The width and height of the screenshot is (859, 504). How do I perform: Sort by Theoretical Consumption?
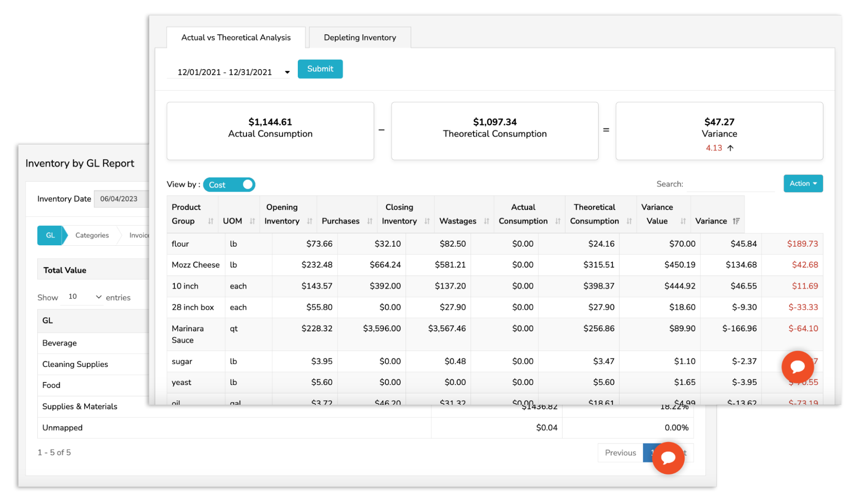[x=629, y=221]
